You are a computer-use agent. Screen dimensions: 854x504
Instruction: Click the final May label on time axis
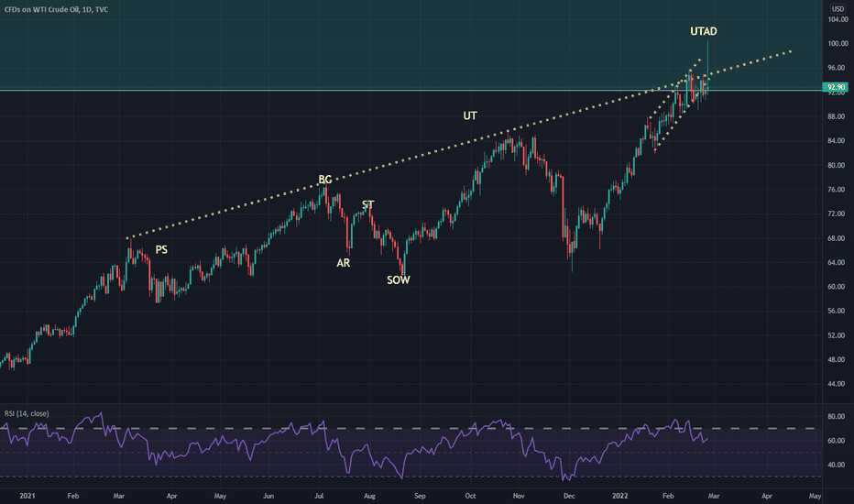coord(815,496)
